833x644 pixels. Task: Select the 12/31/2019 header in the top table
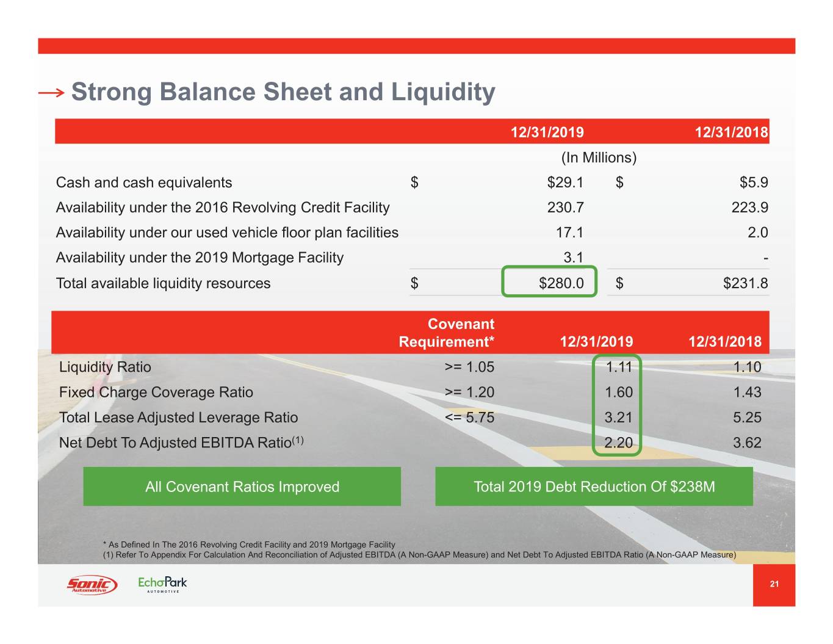(x=547, y=132)
